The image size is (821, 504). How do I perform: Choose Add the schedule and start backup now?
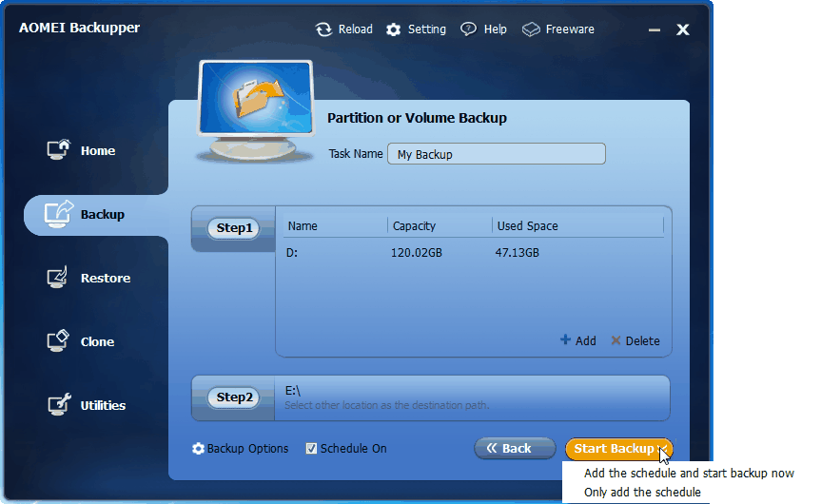point(689,474)
